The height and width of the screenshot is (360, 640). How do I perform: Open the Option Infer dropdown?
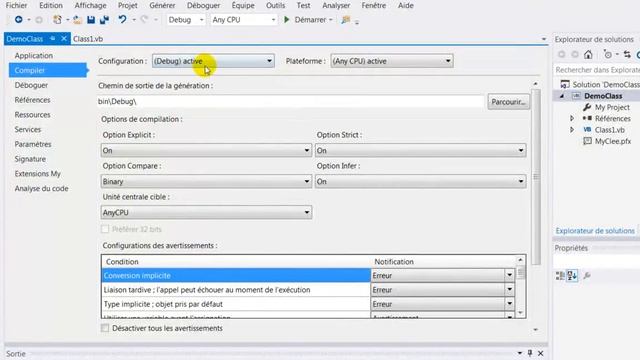[420, 181]
